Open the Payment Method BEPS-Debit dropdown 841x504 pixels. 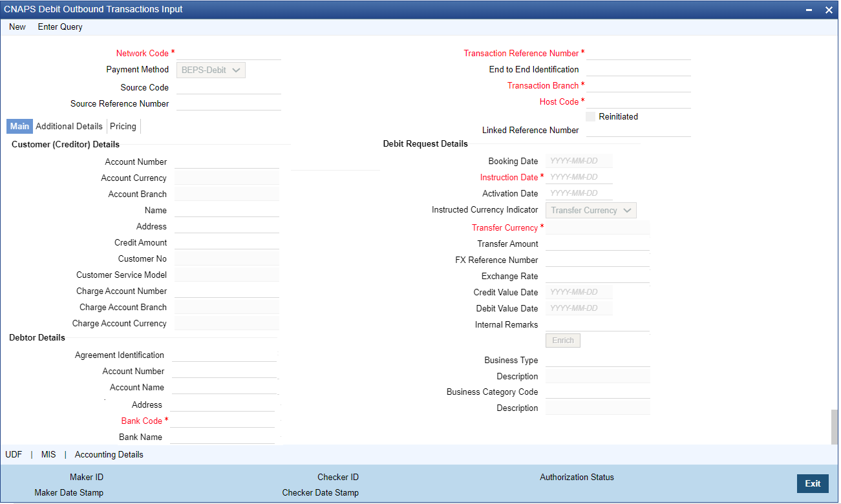tap(211, 70)
